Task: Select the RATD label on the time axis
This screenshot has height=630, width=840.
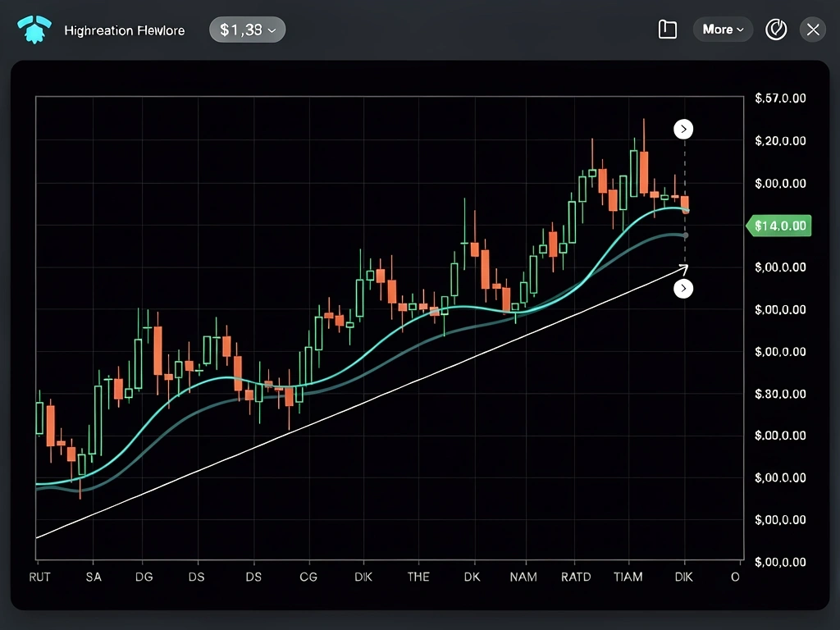Action: pyautogui.click(x=576, y=577)
